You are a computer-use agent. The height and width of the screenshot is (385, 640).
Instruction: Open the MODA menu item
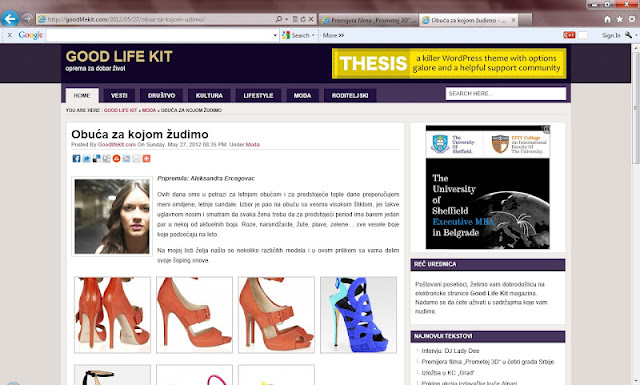[302, 96]
